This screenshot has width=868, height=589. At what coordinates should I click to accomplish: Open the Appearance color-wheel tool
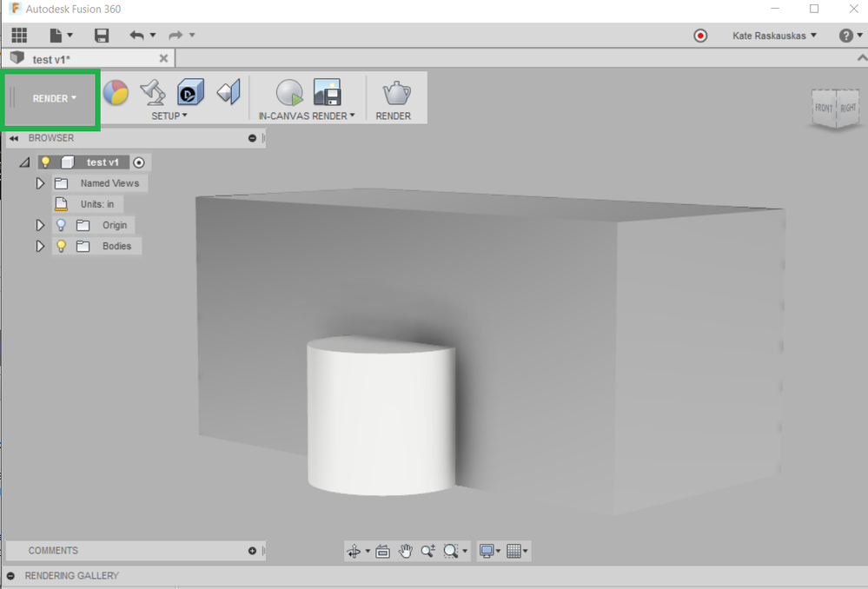tap(116, 92)
